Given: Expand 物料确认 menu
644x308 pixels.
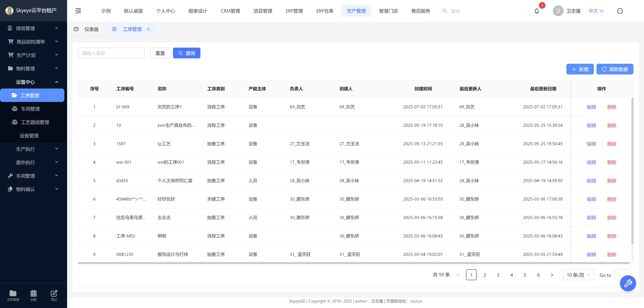Looking at the screenshot, I should point(34,189).
